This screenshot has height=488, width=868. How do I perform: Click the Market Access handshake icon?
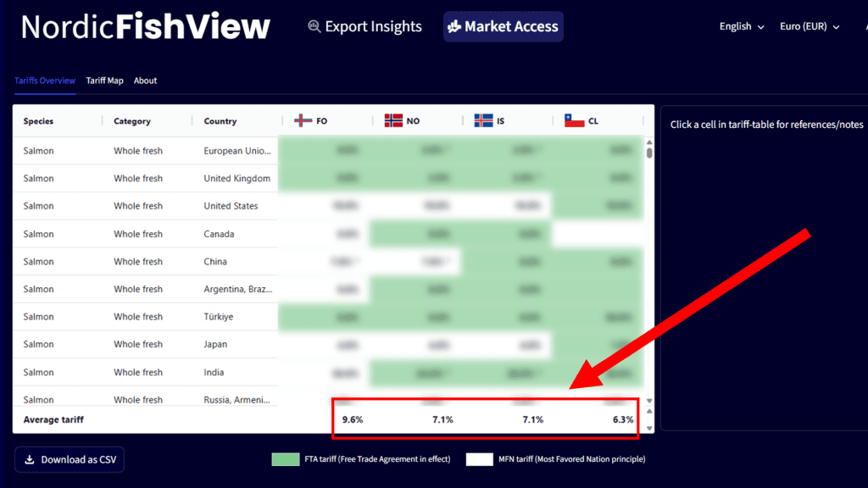tap(454, 27)
